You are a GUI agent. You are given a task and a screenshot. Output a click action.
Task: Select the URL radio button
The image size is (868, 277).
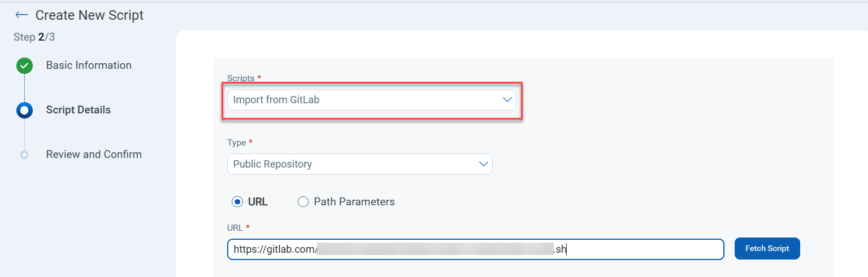pos(237,201)
